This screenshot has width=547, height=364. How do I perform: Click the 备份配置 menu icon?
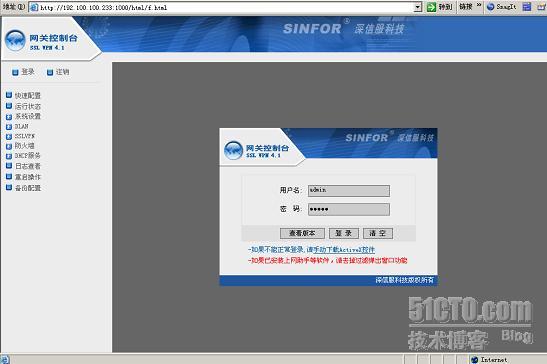(9, 187)
